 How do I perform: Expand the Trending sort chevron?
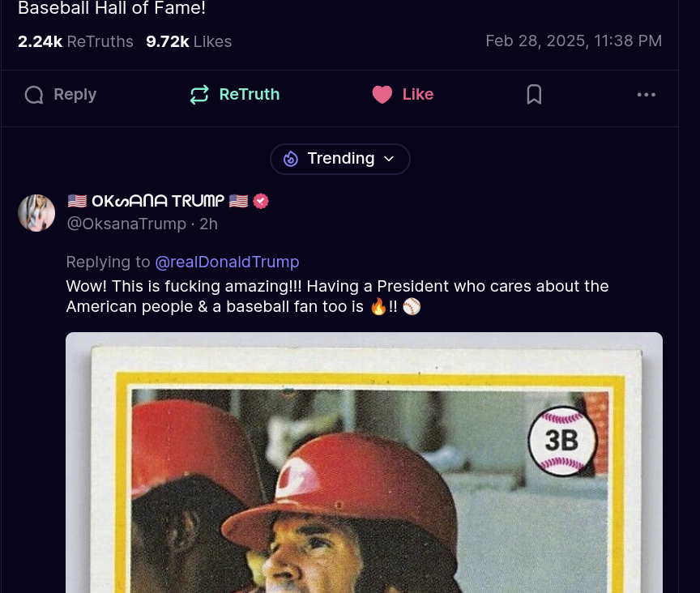389,159
